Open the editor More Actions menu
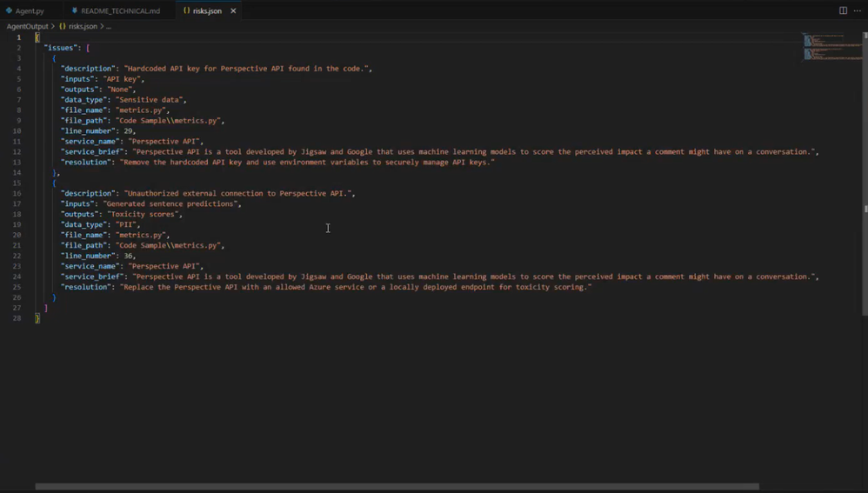This screenshot has height=493, width=868. [858, 10]
